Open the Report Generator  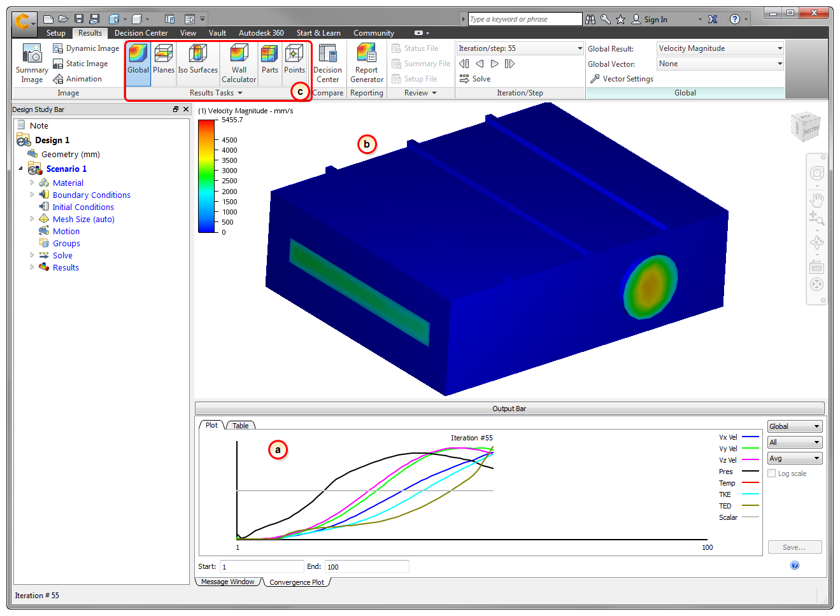click(367, 64)
